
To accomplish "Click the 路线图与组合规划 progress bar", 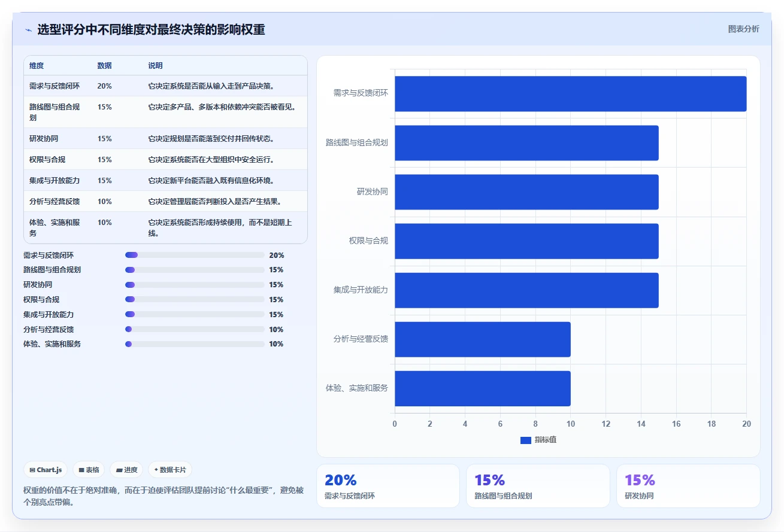I will click(x=195, y=270).
